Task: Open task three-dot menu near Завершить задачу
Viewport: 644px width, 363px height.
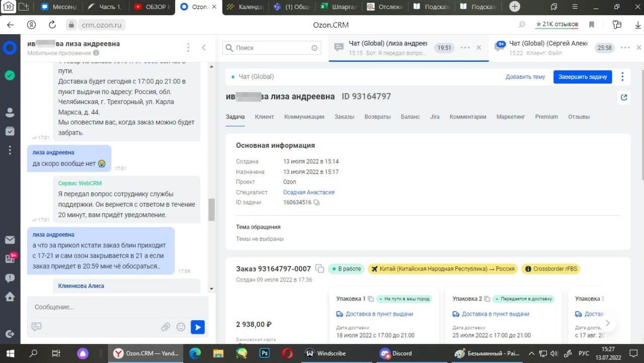Action: [622, 77]
